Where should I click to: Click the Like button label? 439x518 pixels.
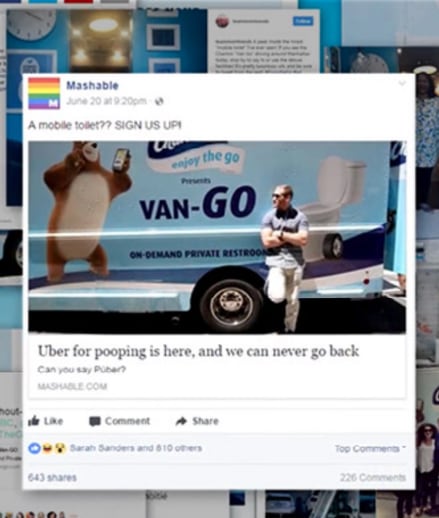click(x=54, y=421)
